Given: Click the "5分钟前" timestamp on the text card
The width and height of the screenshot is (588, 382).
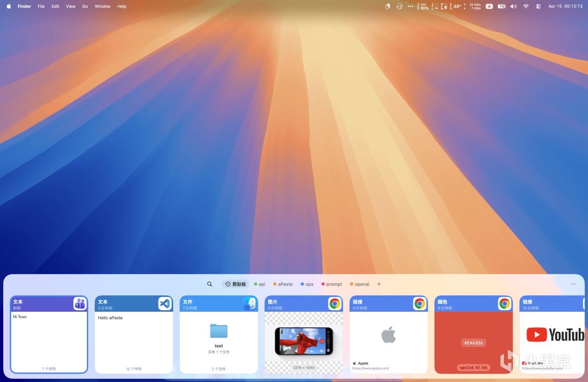Looking at the screenshot, I should click(x=105, y=308).
